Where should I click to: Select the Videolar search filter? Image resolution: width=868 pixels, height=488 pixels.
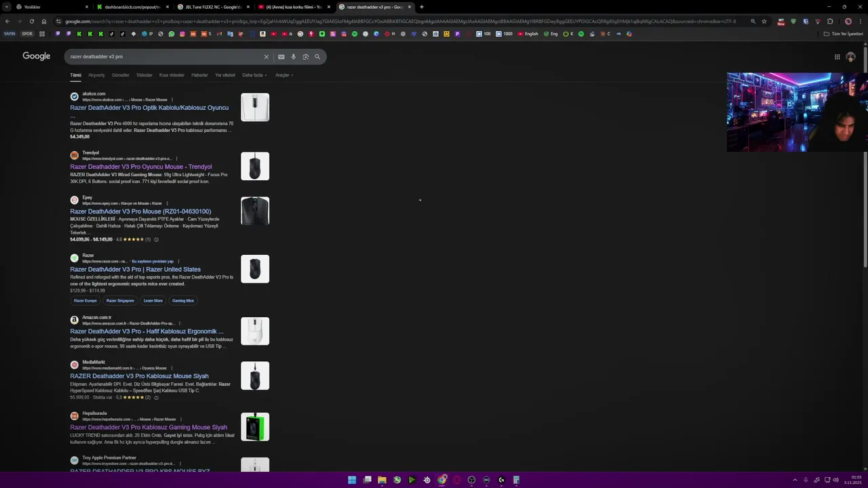click(x=144, y=75)
